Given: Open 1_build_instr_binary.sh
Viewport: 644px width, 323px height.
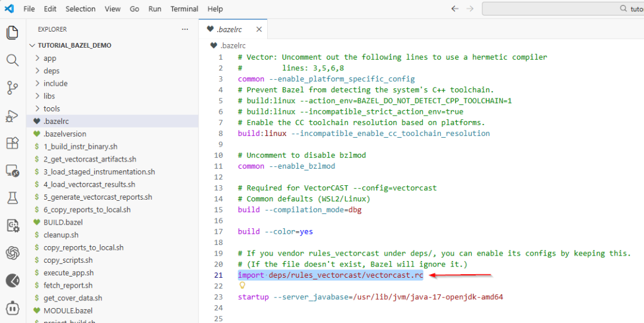Looking at the screenshot, I should 112,147.
